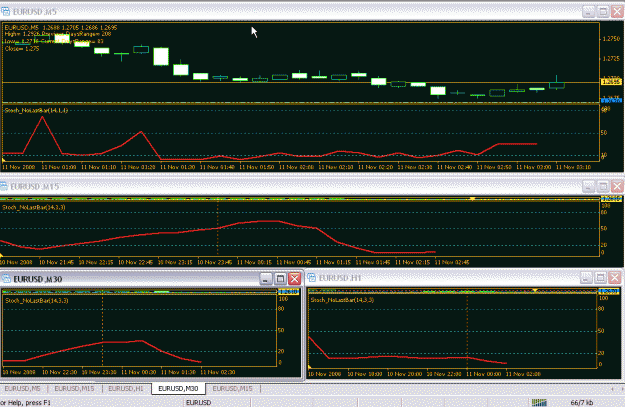The image size is (625, 407).
Task: Select the Stoch_NoLastBar(14,1,1) label in M5 window
Action: [x=36, y=110]
